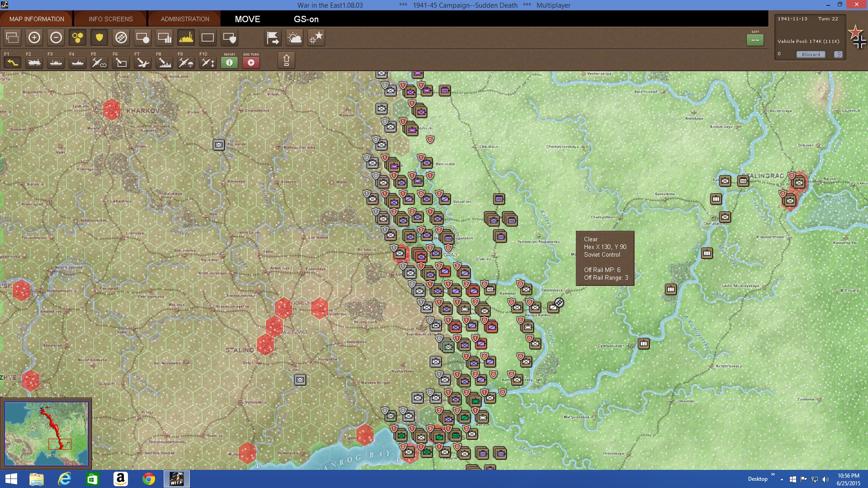Select the Stalingrad HQ unit counter
This screenshot has width=868, height=488.
(x=743, y=181)
